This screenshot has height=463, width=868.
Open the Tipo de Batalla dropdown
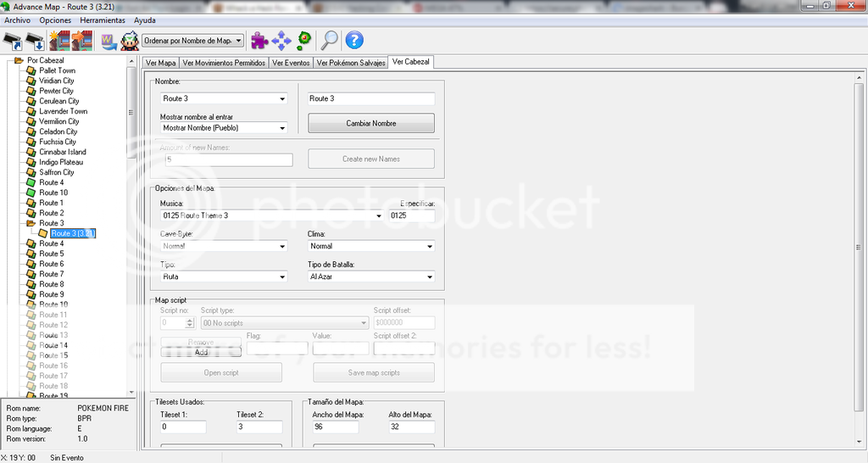tap(430, 276)
